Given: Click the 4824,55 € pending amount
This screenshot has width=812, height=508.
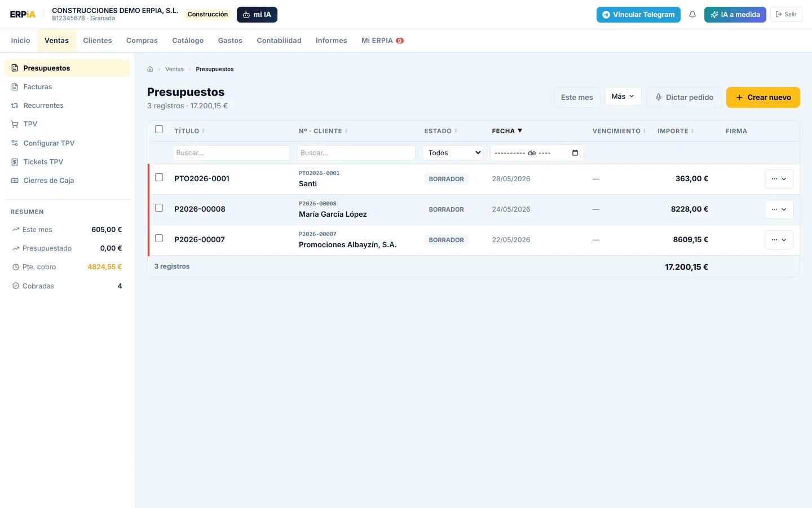Looking at the screenshot, I should click(105, 267).
